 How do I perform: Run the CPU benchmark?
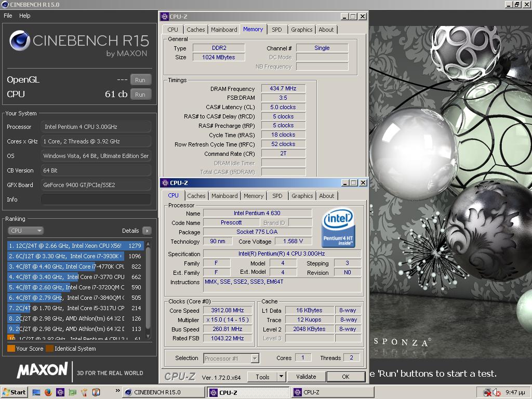click(140, 95)
